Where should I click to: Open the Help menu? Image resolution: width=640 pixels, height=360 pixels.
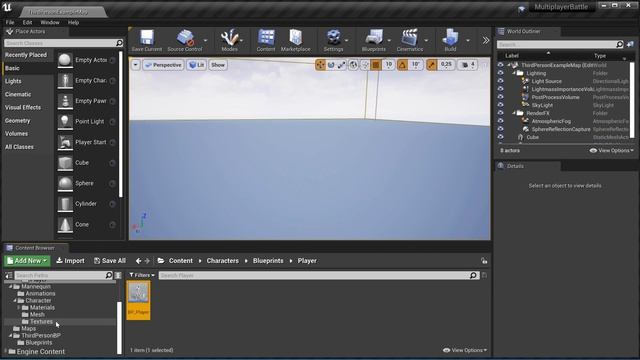[73, 22]
